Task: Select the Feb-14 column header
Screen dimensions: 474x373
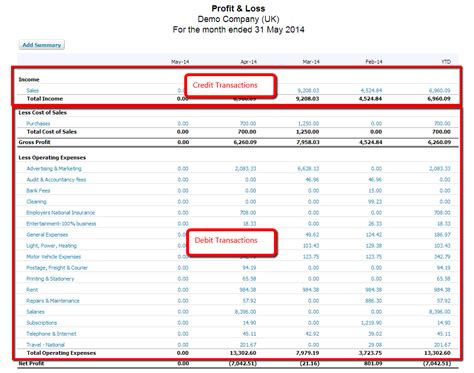Action: pyautogui.click(x=374, y=62)
